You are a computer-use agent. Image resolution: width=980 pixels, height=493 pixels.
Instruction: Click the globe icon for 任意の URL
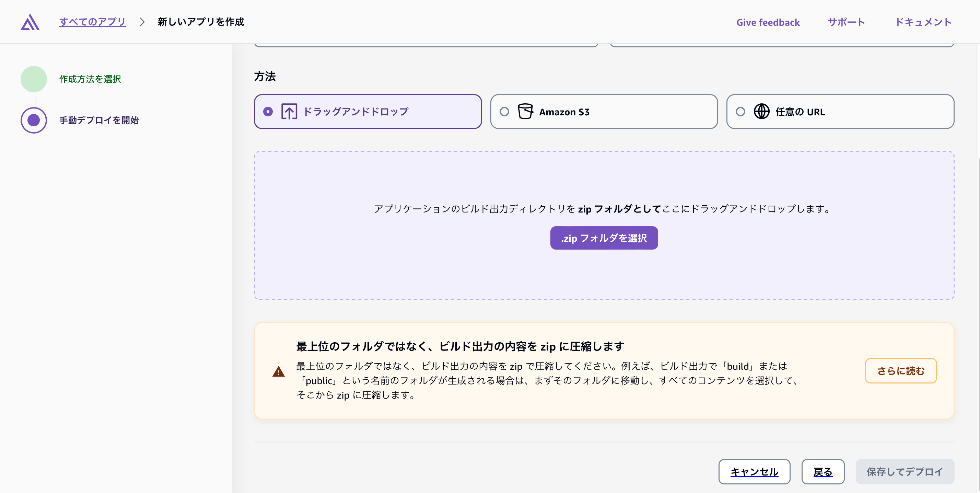[762, 112]
